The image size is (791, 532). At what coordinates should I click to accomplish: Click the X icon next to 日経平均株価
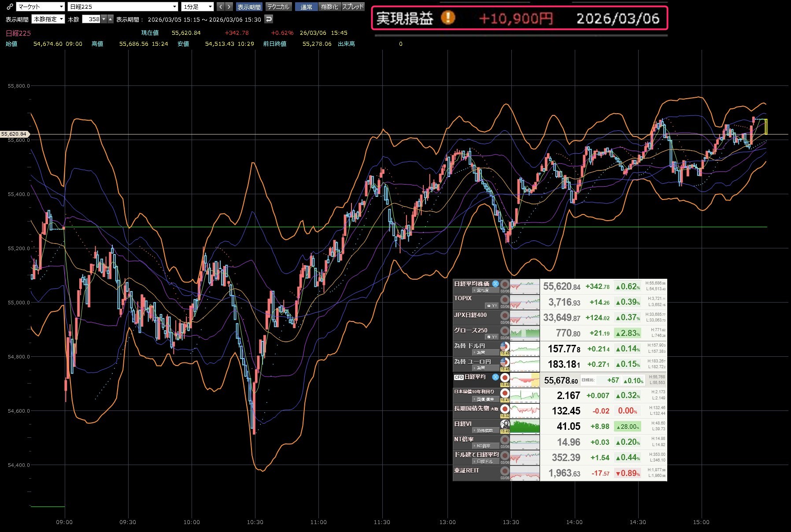[x=495, y=284]
